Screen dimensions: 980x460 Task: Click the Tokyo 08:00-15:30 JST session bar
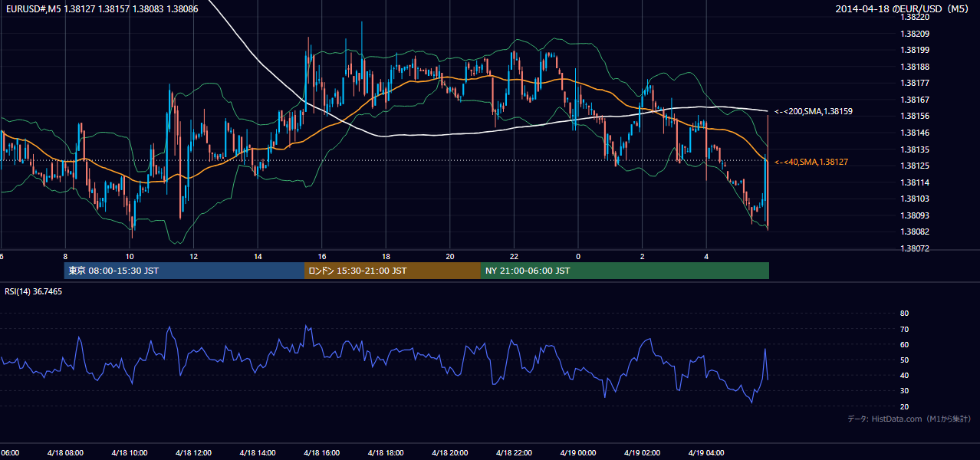pyautogui.click(x=185, y=271)
